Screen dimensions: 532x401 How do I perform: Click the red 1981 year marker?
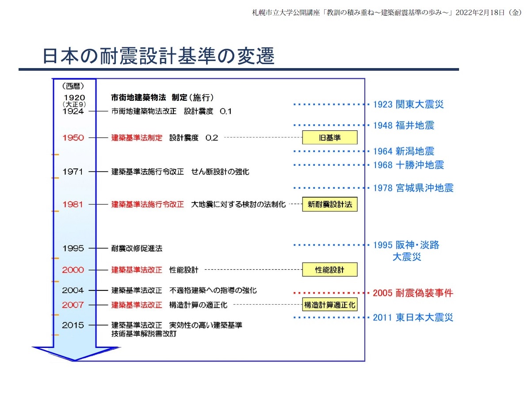pos(73,205)
